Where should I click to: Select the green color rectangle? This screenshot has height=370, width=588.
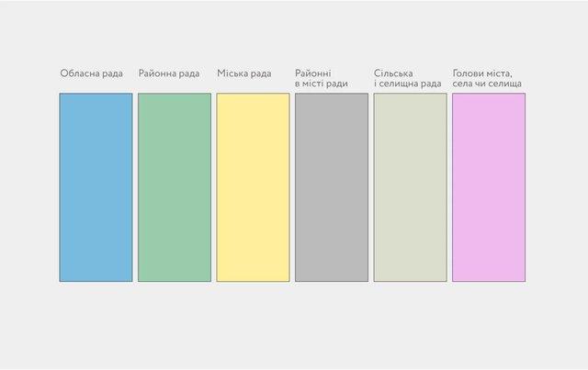point(175,187)
